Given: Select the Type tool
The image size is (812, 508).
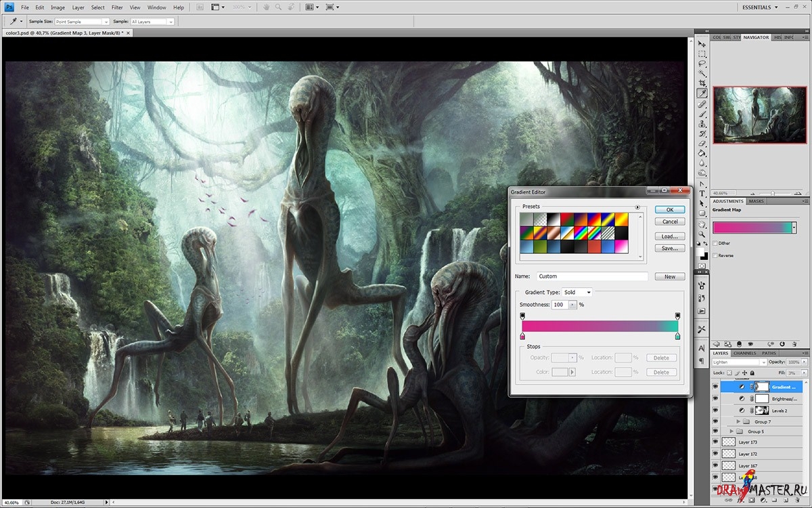Looking at the screenshot, I should tap(702, 194).
